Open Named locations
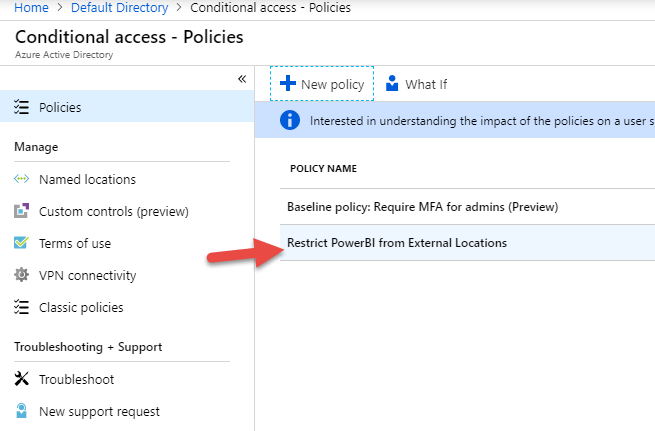Image resolution: width=655 pixels, height=431 pixels. click(x=87, y=180)
